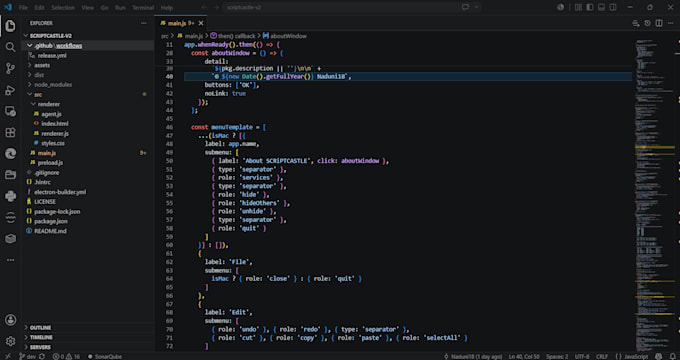Click the dev branch in status bar
680x360 pixels.
(x=27, y=357)
